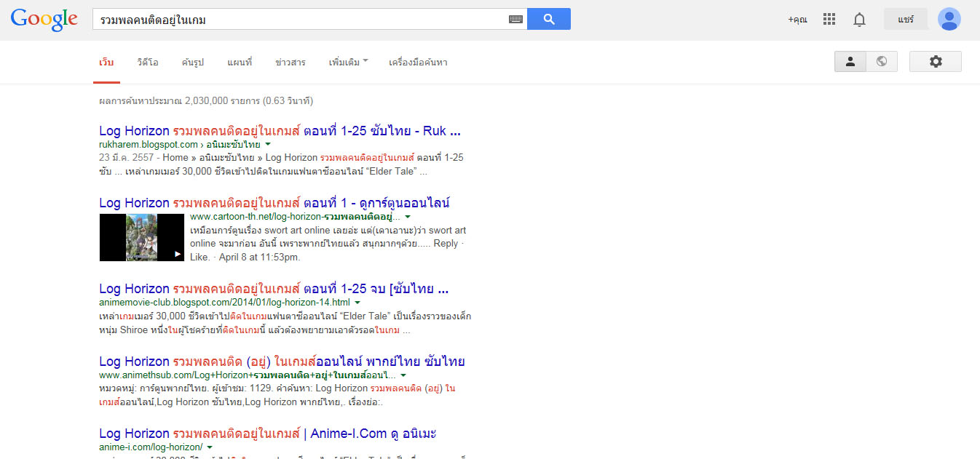Click the URL text www.animethsub.com/Log+Horizon
The image size is (980, 459).
(x=248, y=375)
